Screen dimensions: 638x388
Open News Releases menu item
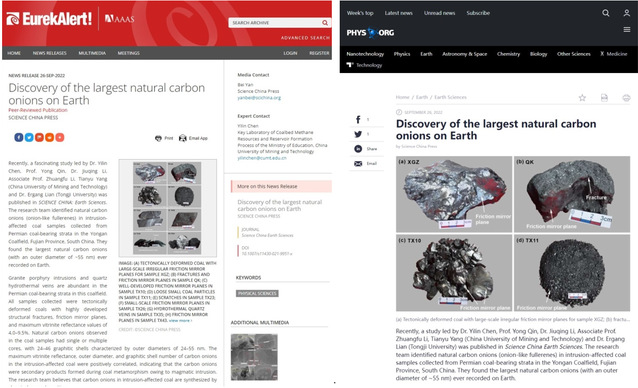50,53
